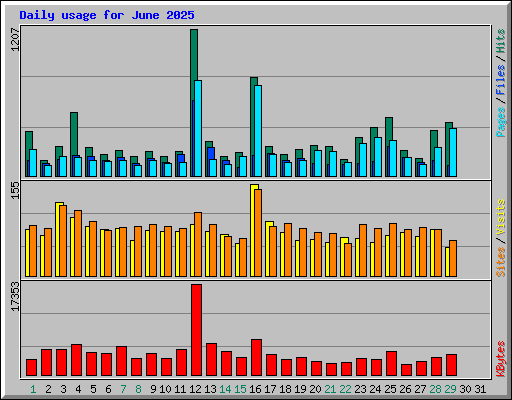This screenshot has width=512, height=400.
Task: Click the orange sites bar for day 12
Action: pyautogui.click(x=198, y=244)
